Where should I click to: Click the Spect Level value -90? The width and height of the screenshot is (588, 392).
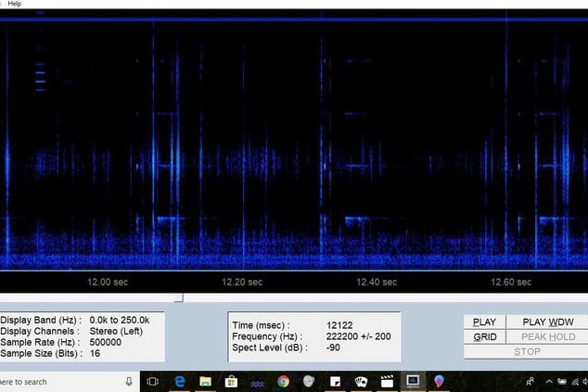[x=333, y=348]
